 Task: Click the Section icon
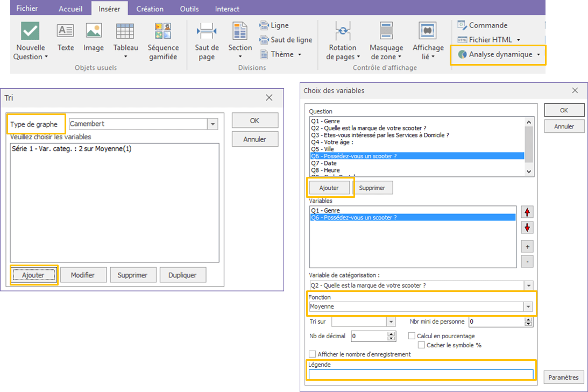[240, 31]
